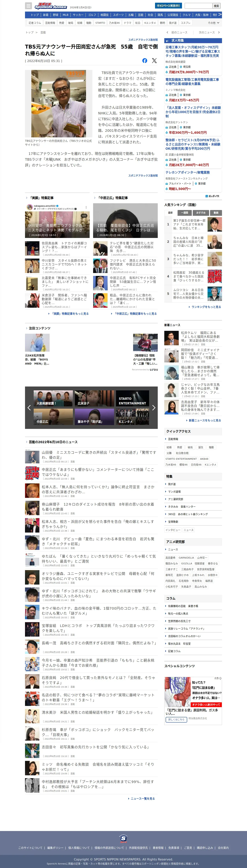Screen dimensions: 247x868
Task: Expand 芸能の2022年6月10日のニュース heading chevron
Action: [x=27, y=442]
